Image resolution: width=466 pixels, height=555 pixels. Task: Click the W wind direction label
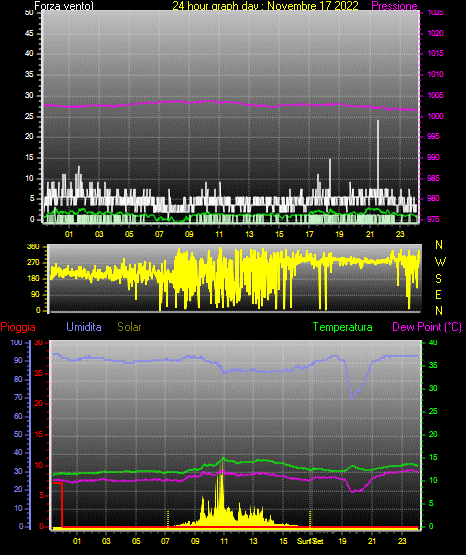click(x=440, y=262)
